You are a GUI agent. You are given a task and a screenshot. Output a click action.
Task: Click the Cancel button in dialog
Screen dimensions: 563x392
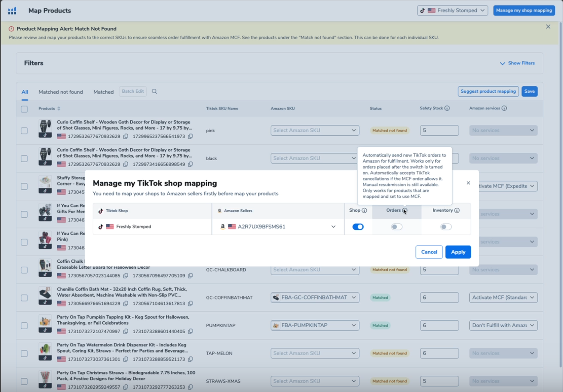click(x=429, y=252)
